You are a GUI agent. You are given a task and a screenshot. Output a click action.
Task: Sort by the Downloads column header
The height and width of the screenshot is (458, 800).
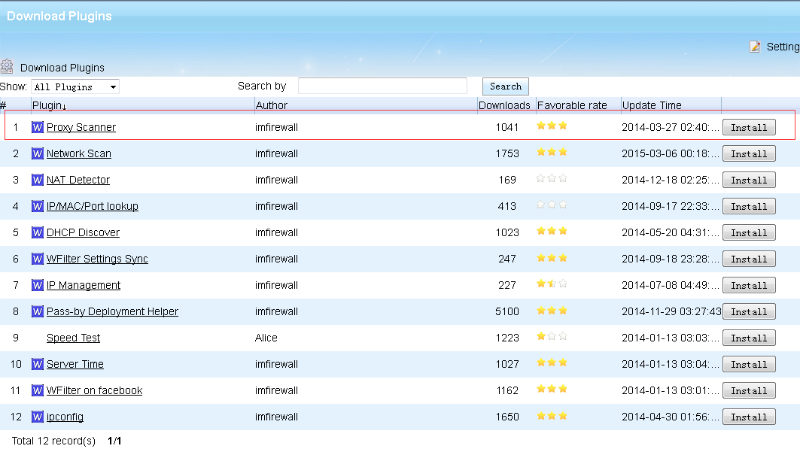[x=504, y=106]
